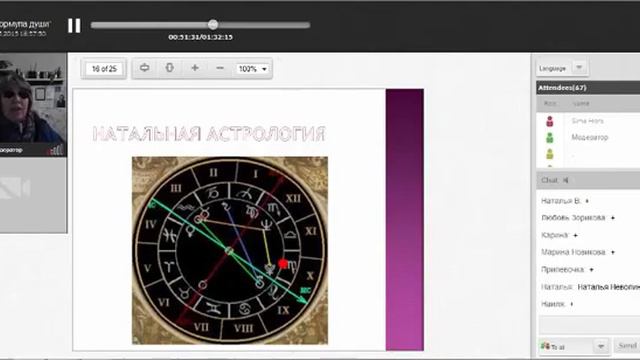Click the unplayed part of the progress bar
Image resolution: width=640 pixels, height=360 pixels.
point(264,25)
